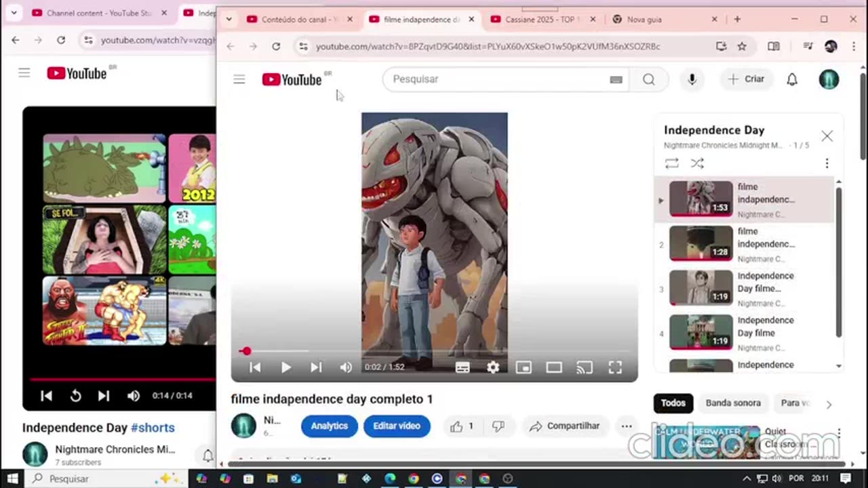Skip to next video in main player
868x488 pixels.
(x=316, y=367)
